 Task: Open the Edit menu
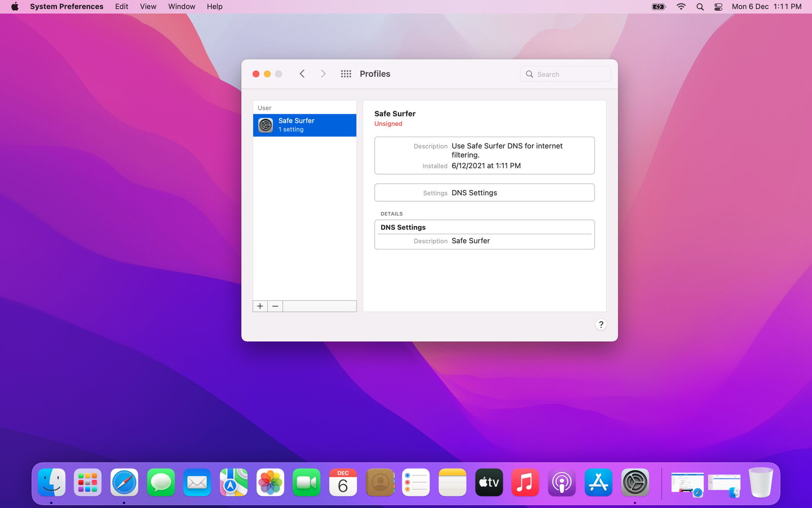coord(122,7)
